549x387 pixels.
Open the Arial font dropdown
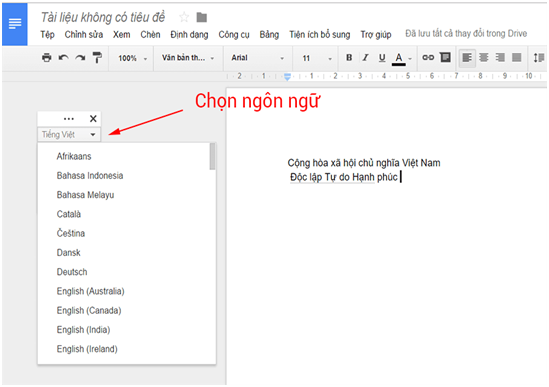click(258, 58)
